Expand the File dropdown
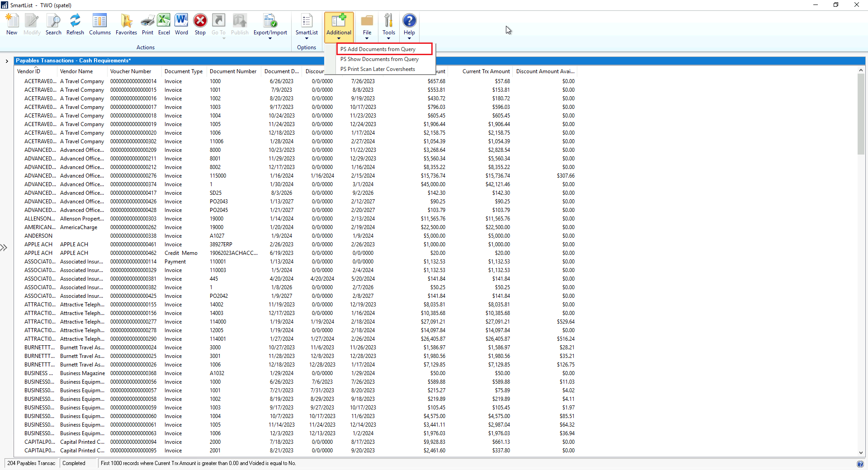The width and height of the screenshot is (868, 470). click(x=367, y=27)
